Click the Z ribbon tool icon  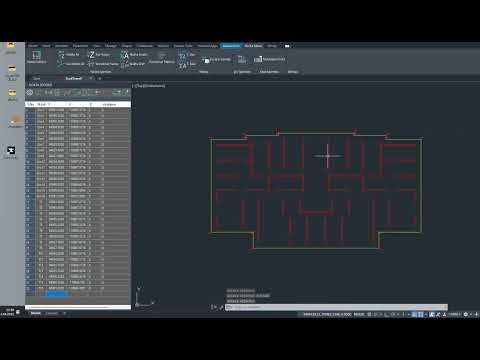[91, 54]
